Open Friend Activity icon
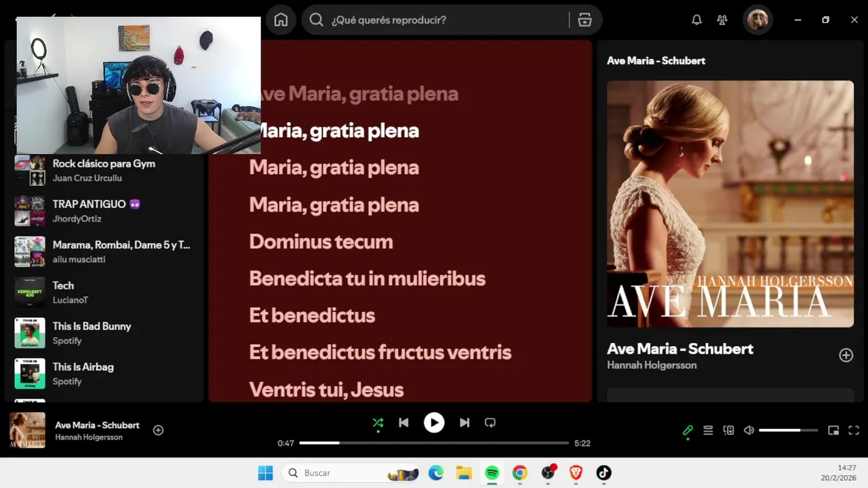The height and width of the screenshot is (488, 868). click(x=722, y=20)
